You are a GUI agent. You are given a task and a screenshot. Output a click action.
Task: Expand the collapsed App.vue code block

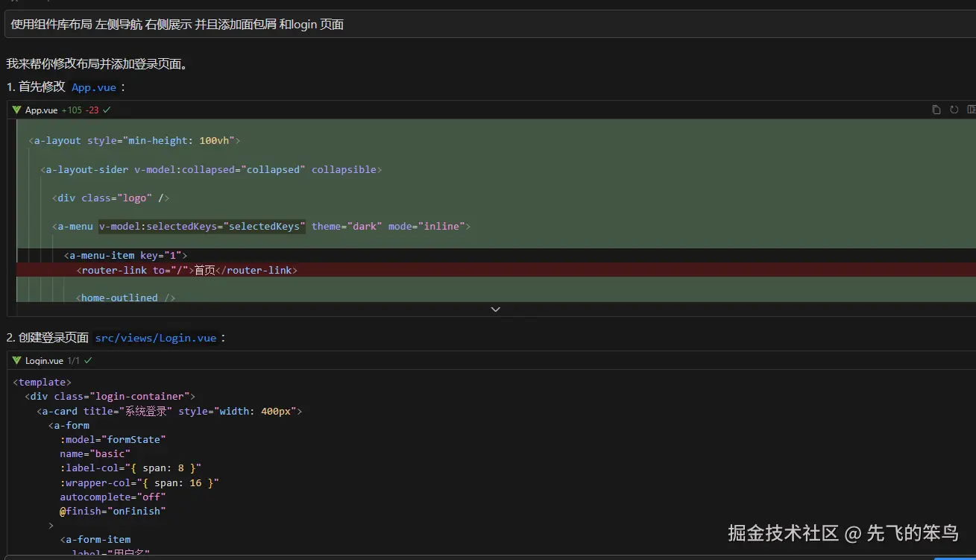coord(495,309)
